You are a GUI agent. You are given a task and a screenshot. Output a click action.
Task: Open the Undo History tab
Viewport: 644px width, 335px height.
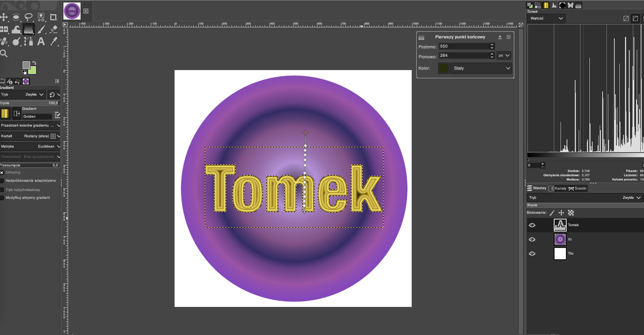17,81
